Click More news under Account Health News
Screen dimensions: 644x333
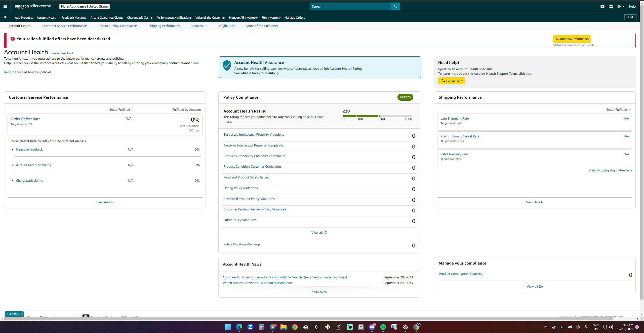319,292
